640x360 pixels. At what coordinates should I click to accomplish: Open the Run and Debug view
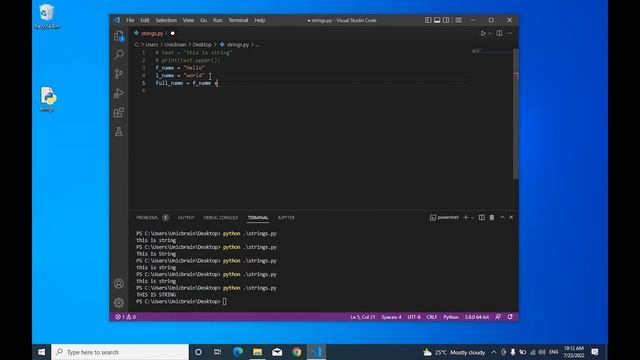119,93
